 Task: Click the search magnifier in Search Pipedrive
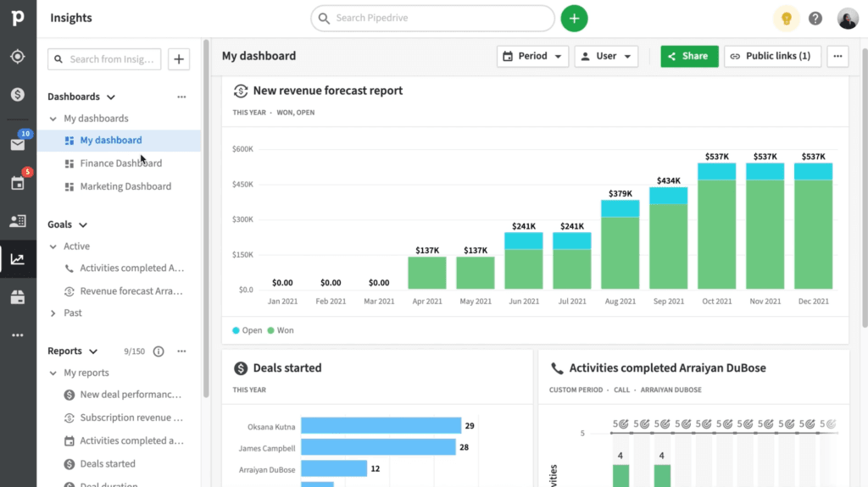point(324,19)
